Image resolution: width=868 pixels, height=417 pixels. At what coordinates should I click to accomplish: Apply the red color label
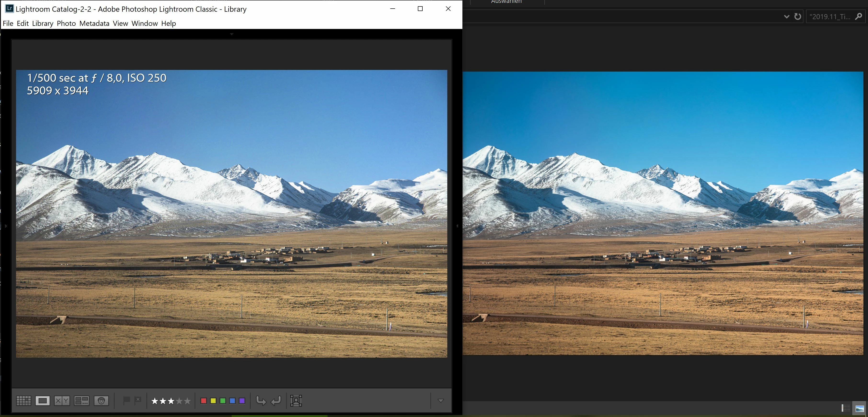coord(203,400)
